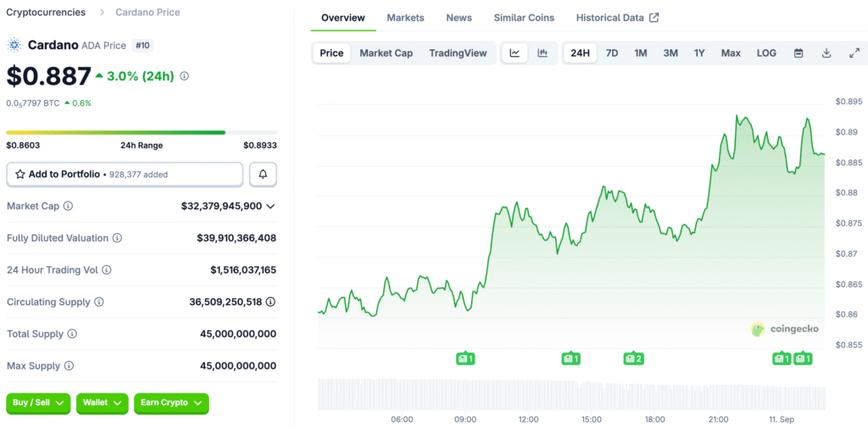Screen dimensions: 868x427
Task: Select the 7D time range
Action: pyautogui.click(x=612, y=53)
